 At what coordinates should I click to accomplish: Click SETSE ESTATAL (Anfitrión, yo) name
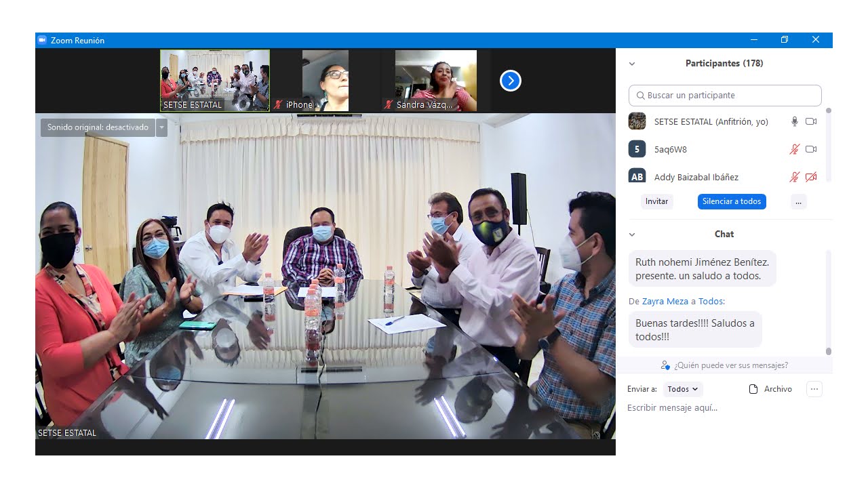click(711, 122)
